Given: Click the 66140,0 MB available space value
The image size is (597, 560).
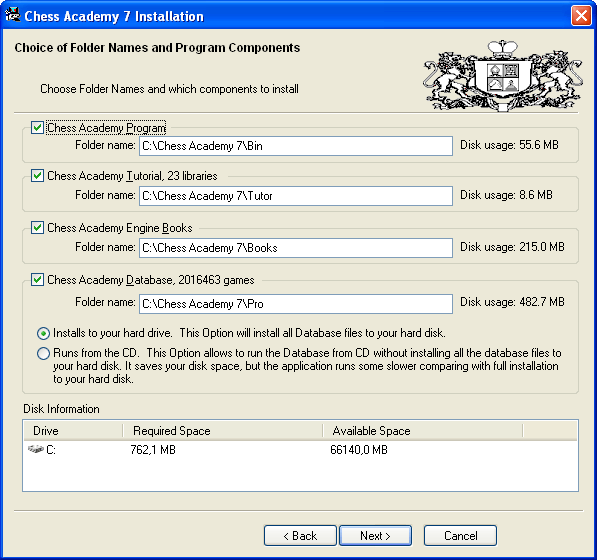Looking at the screenshot, I should click(x=359, y=450).
